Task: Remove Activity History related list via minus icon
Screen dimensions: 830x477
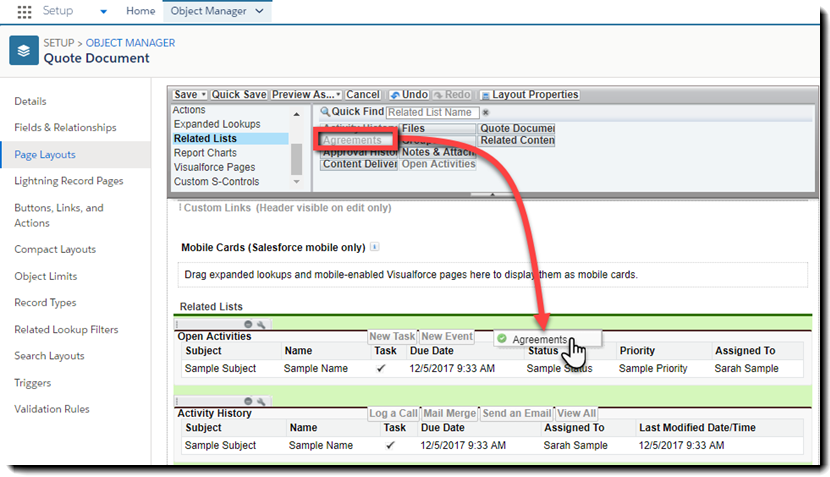Action: coord(248,401)
